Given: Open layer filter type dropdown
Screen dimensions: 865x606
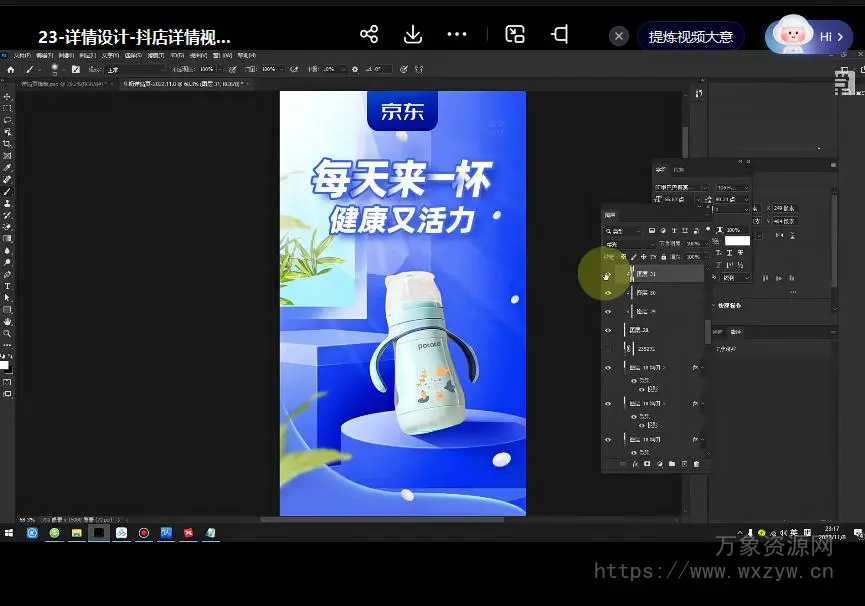Looking at the screenshot, I should [x=622, y=231].
